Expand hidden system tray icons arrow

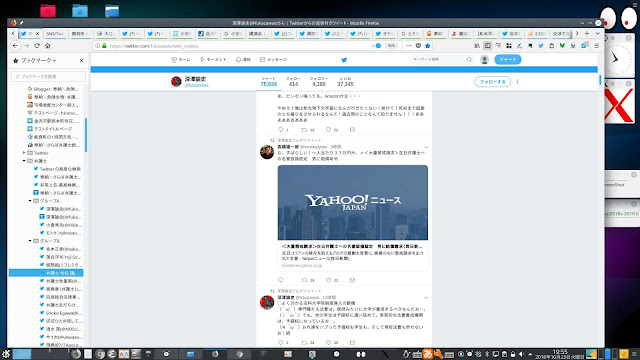tap(530, 354)
